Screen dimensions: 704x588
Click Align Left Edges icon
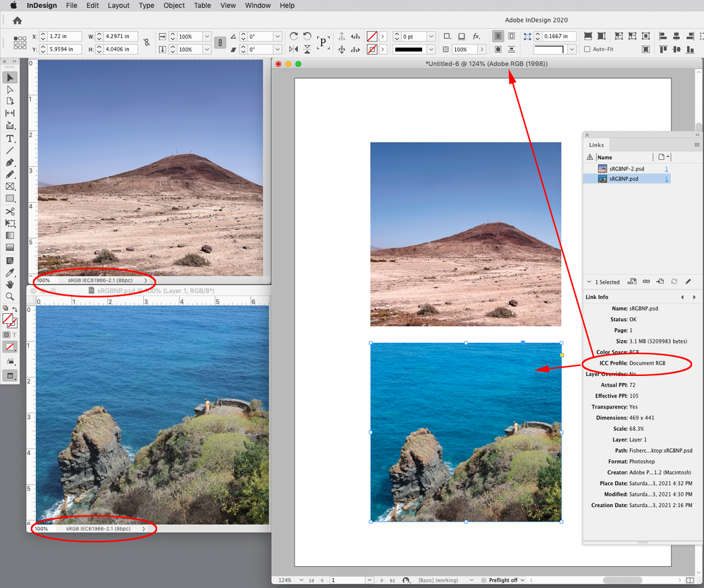pos(662,36)
